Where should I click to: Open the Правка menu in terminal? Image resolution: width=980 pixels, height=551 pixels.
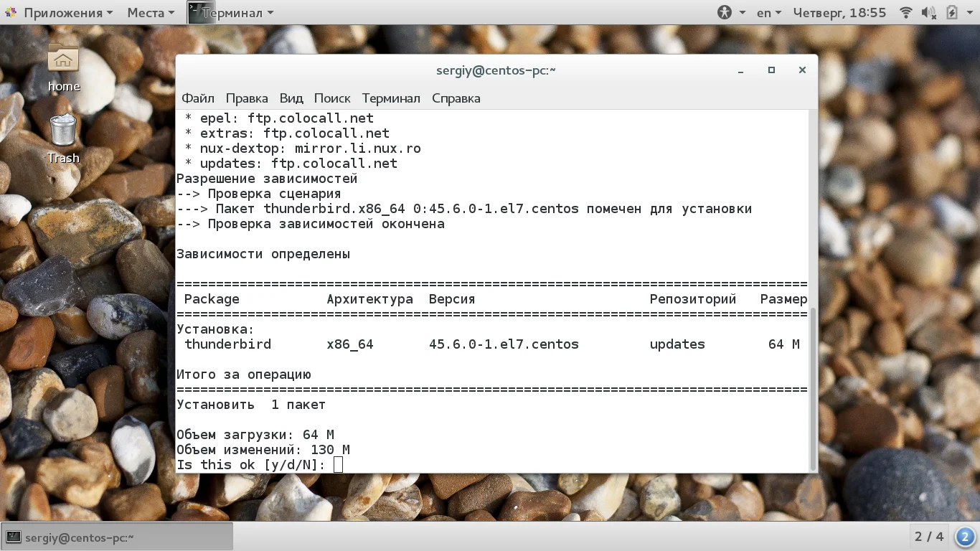tap(247, 98)
